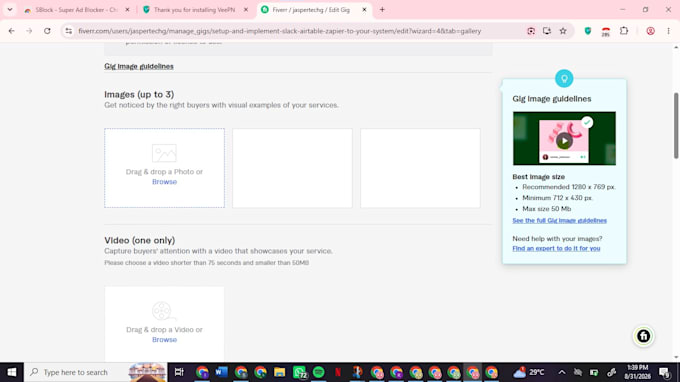The height and width of the screenshot is (382, 680).
Task: Open Netflix from the taskbar
Action: click(x=338, y=372)
